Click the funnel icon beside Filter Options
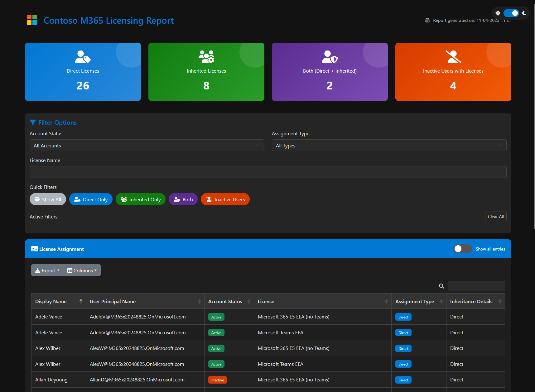The image size is (535, 392). (x=33, y=122)
